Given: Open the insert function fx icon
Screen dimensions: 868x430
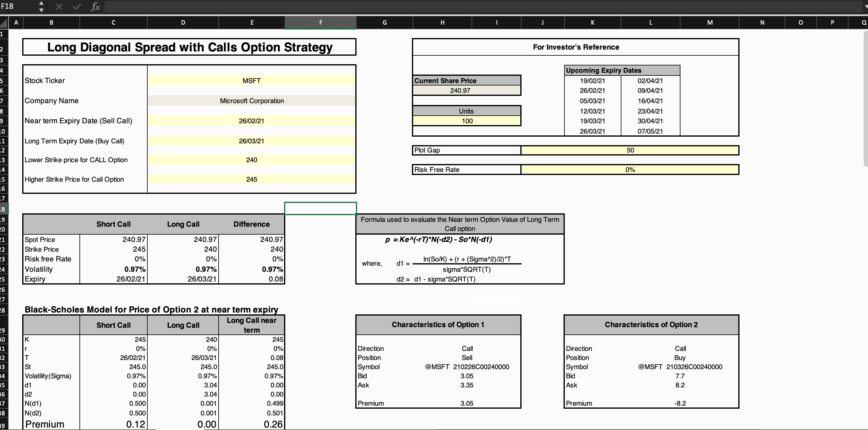Looking at the screenshot, I should coord(95,6).
